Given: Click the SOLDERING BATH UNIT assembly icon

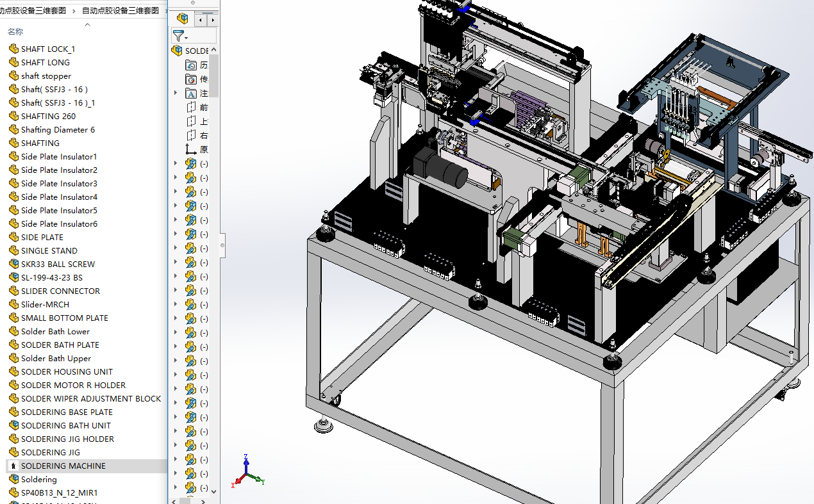Looking at the screenshot, I should coord(13,425).
